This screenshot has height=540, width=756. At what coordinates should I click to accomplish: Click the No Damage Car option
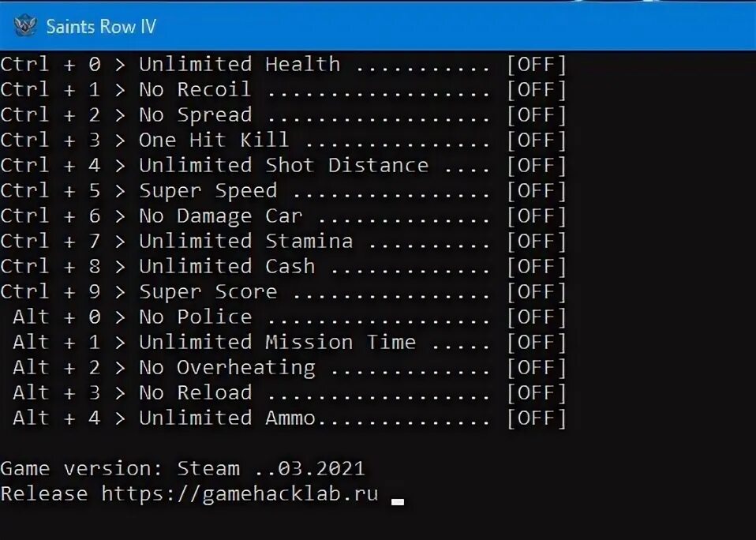(220, 216)
